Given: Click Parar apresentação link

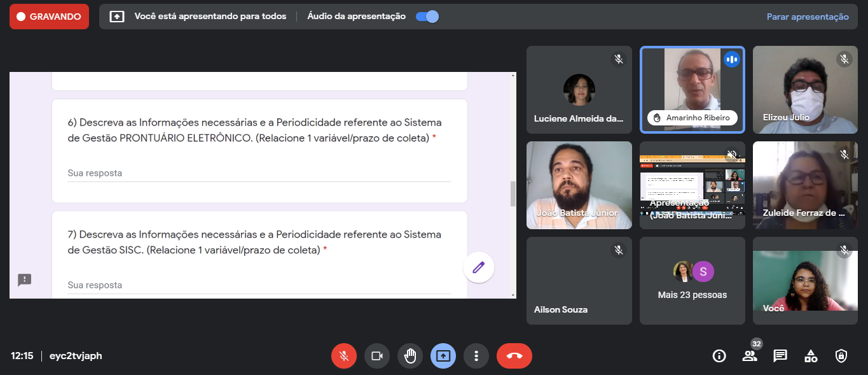Looking at the screenshot, I should click(x=808, y=17).
